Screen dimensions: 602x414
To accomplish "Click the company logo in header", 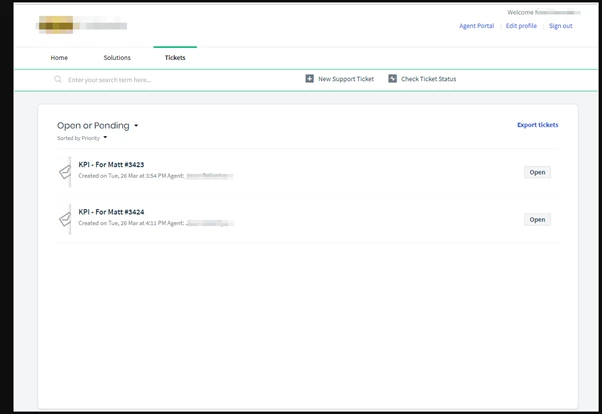I will click(82, 25).
